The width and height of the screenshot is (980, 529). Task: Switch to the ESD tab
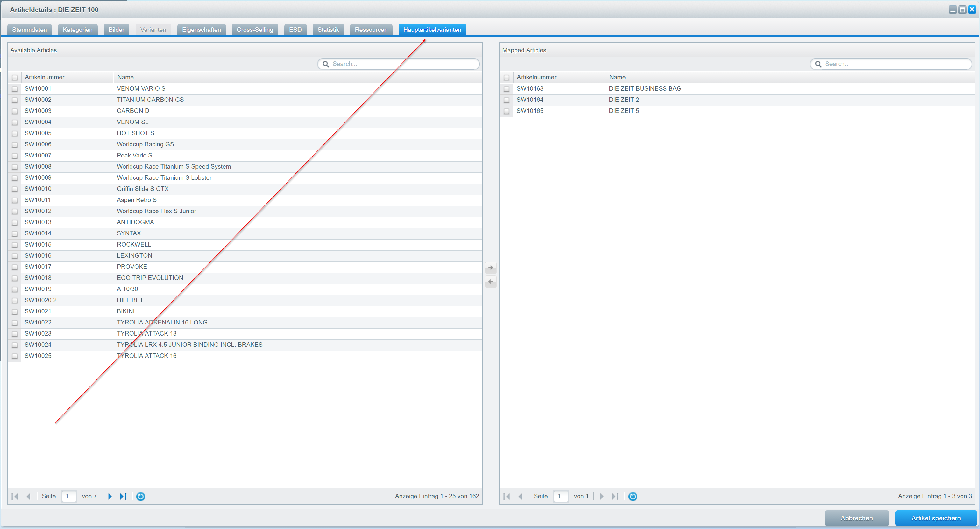click(x=295, y=30)
